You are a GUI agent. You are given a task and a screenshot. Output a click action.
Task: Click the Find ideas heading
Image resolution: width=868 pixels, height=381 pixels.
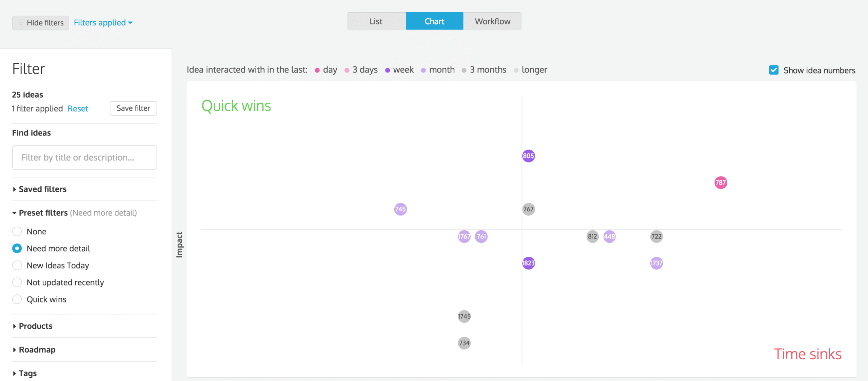coord(32,133)
